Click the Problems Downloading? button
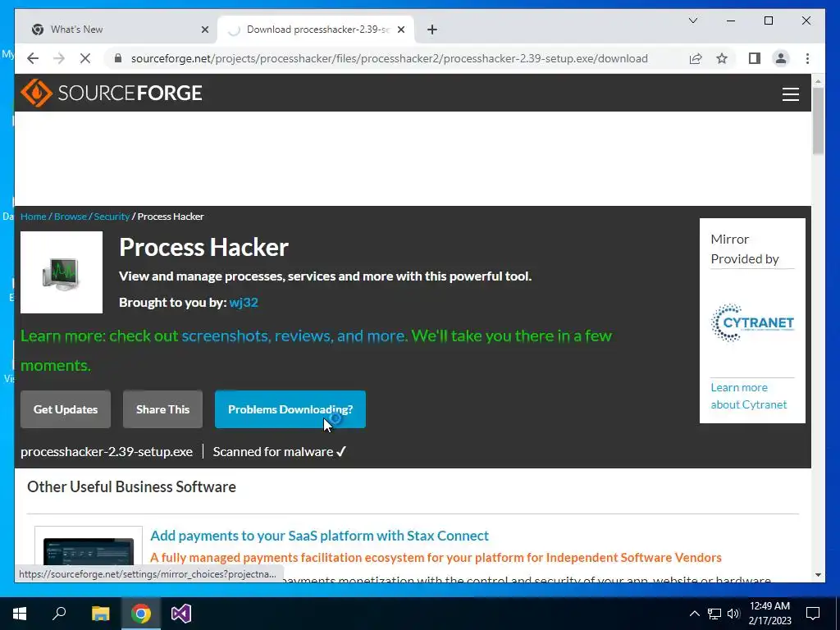This screenshot has width=840, height=630. 290,409
